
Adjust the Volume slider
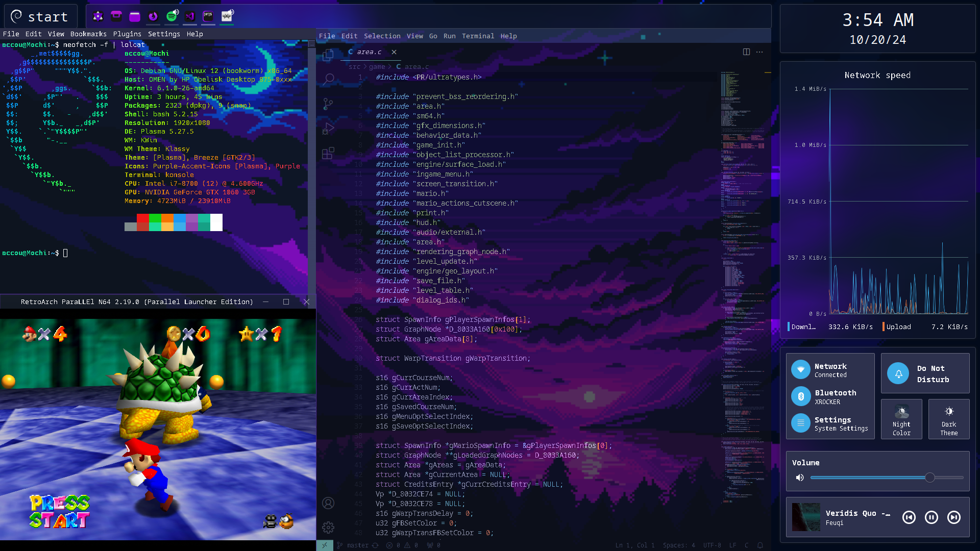[x=887, y=478]
